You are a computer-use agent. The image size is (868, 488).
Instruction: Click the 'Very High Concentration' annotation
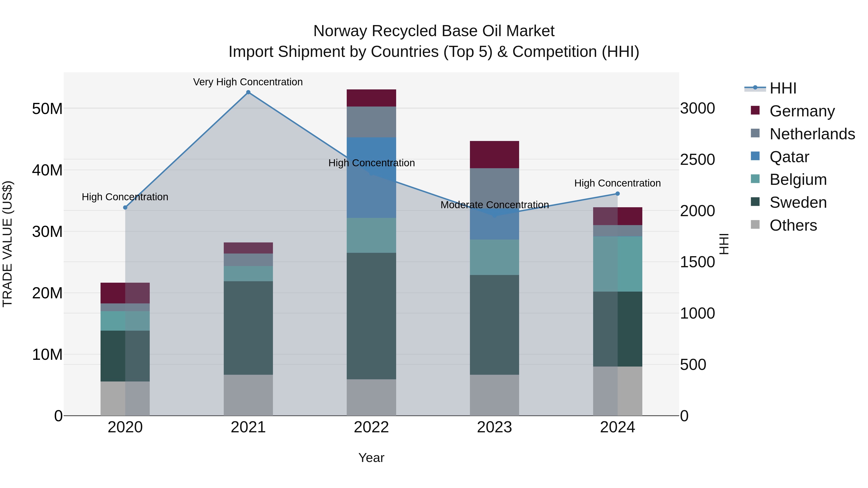(248, 82)
